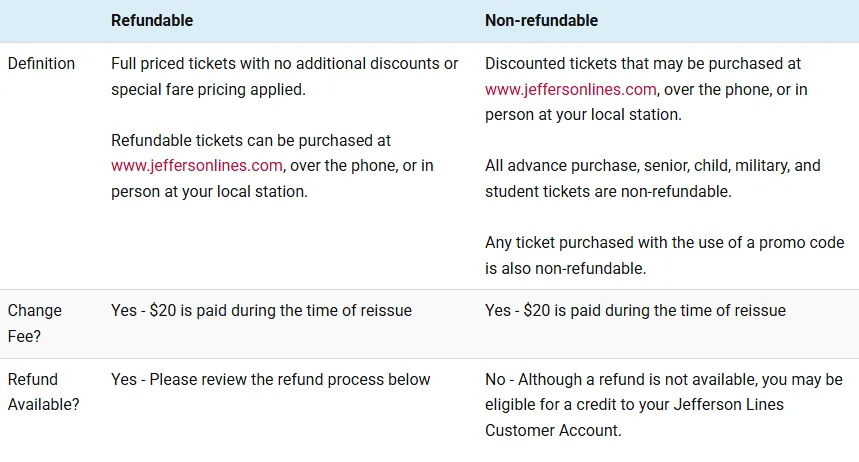The image size is (859, 462).
Task: Click 'Yes - Please review the refund process' text
Action: (x=270, y=380)
